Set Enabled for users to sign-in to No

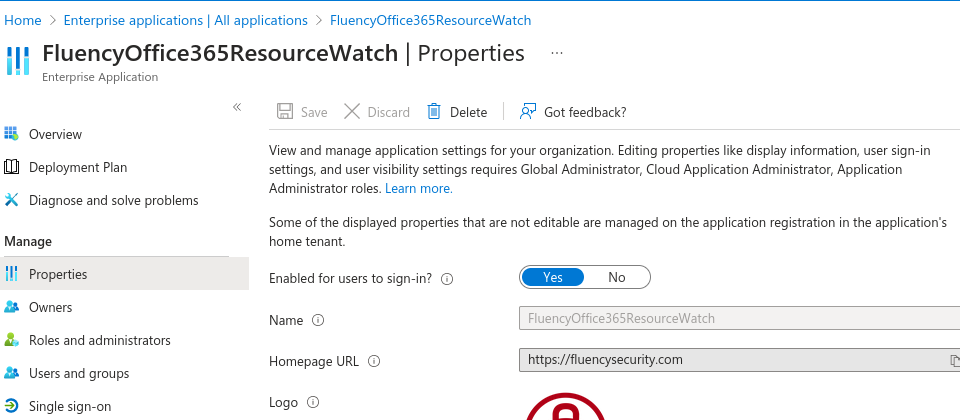(617, 277)
